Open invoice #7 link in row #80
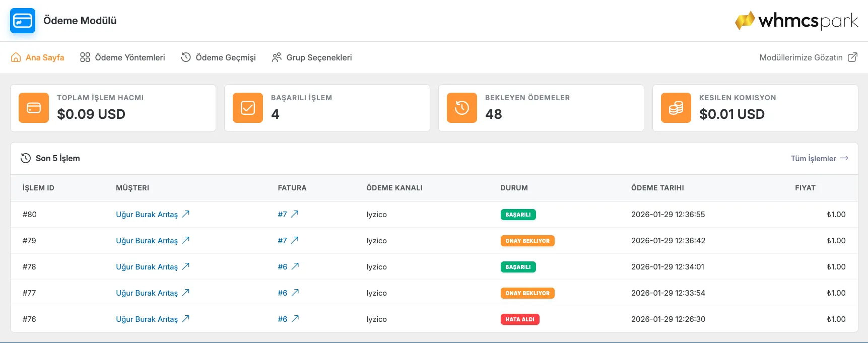The image size is (868, 343). click(x=282, y=215)
